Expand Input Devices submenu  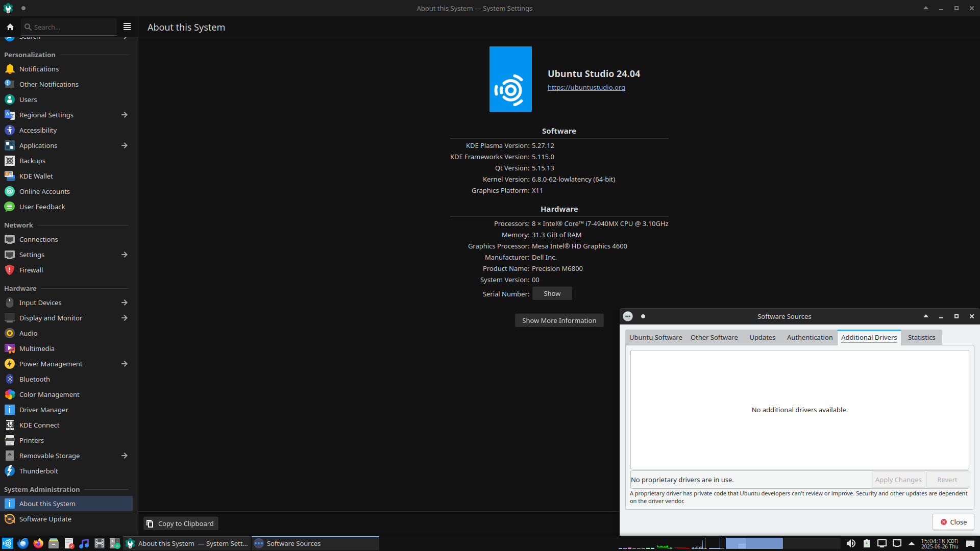coord(125,303)
